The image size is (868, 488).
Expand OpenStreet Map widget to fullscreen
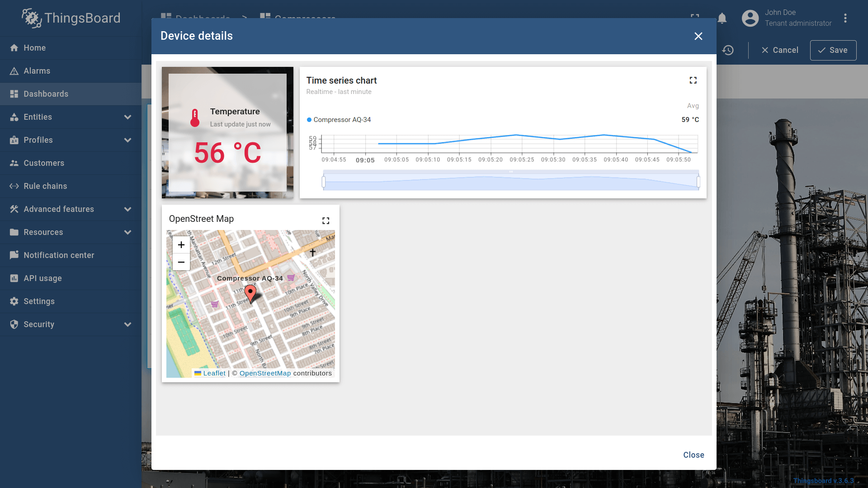click(325, 221)
